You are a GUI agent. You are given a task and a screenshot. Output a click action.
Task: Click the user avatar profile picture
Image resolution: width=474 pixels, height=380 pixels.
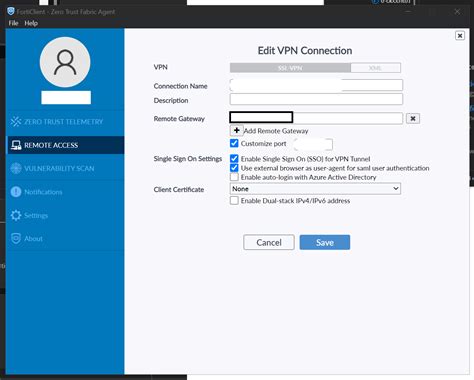[65, 62]
